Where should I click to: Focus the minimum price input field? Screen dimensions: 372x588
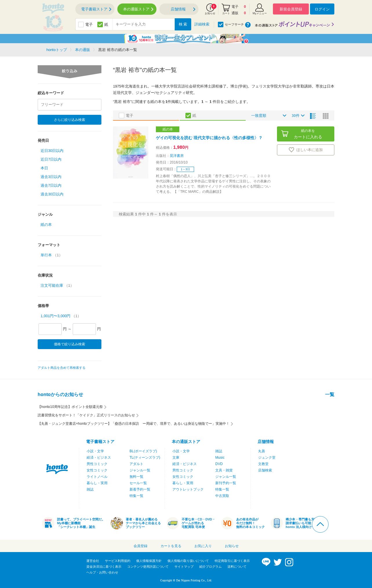point(50,329)
